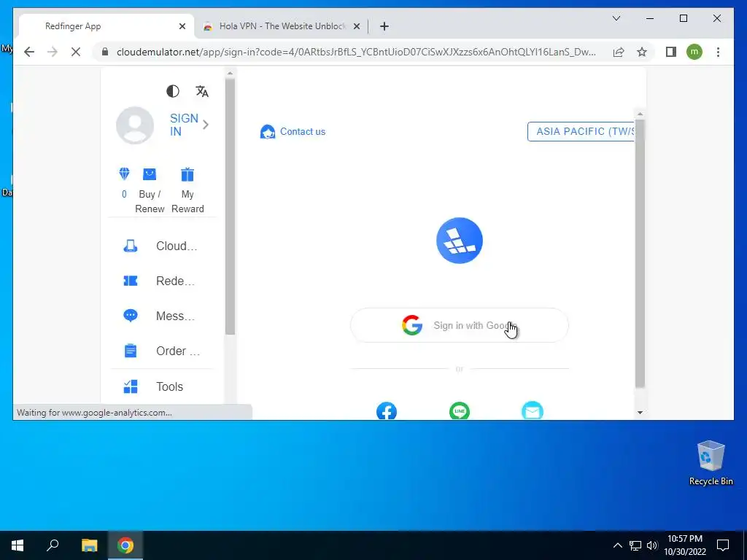
Task: Open Buy / Renew shopping bag icon
Action: pyautogui.click(x=150, y=174)
